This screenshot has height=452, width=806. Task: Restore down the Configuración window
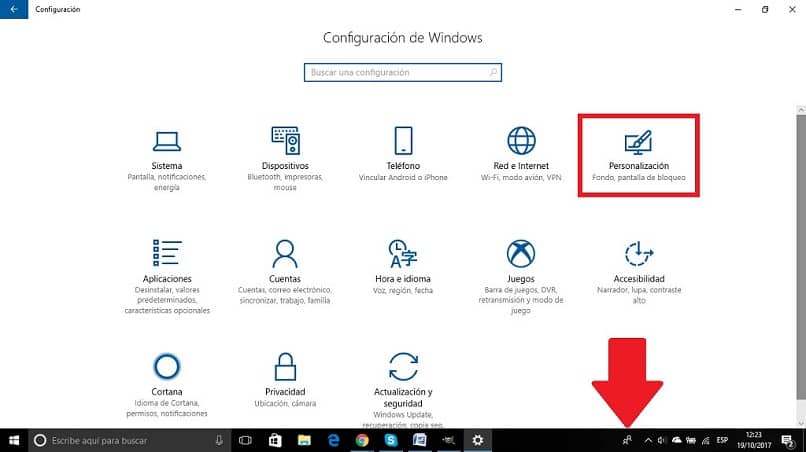[x=765, y=9]
